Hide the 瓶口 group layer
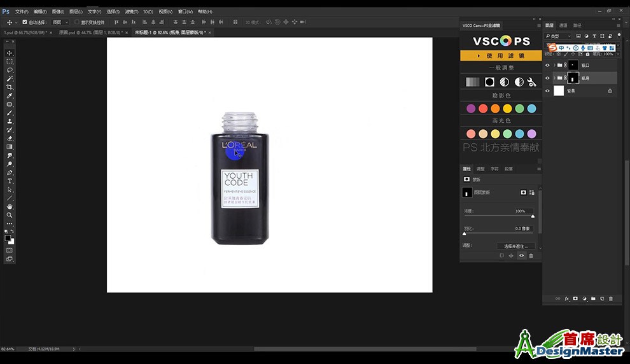Screen dimensions: 630x364 click(x=547, y=65)
